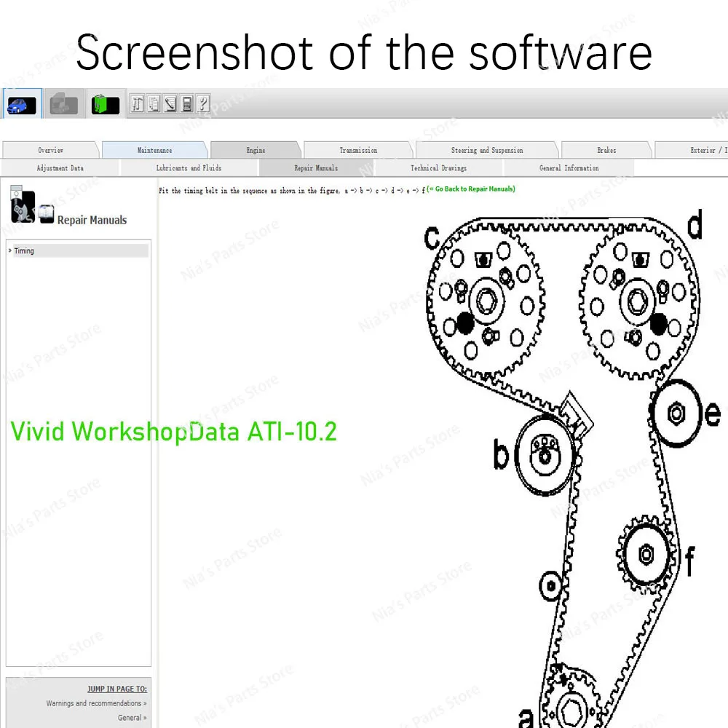Click the Repair Manuals sidebar heading

click(x=92, y=220)
